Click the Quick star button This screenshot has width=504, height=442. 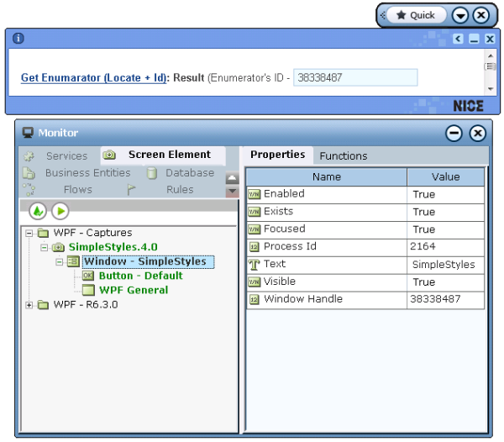pos(417,15)
